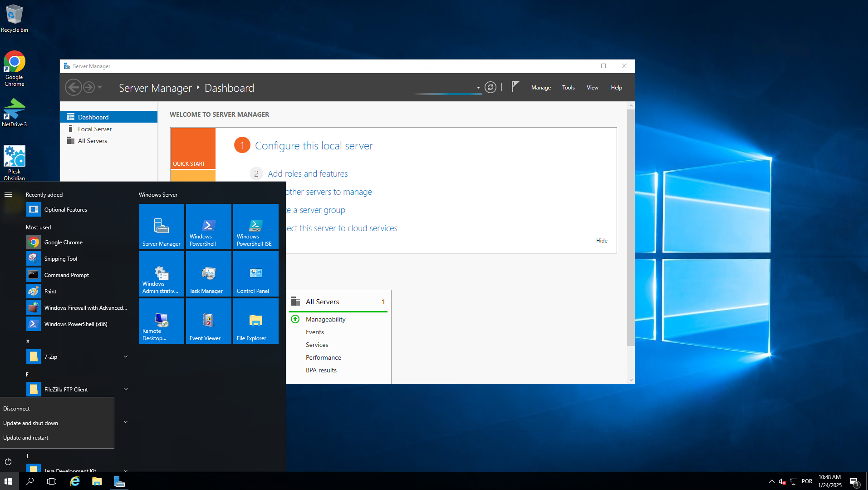868x490 pixels.
Task: Launch Windows PowerShell (x86) from Start menu
Action: coord(77,324)
